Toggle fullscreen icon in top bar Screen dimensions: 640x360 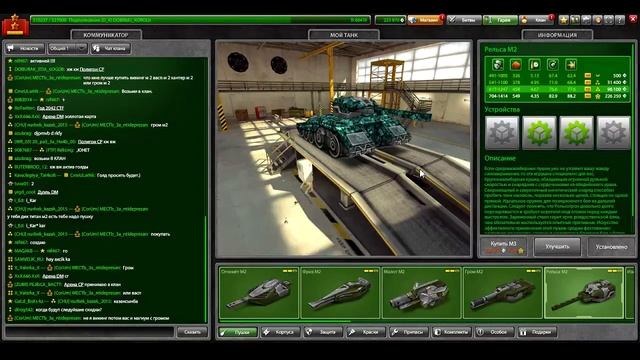click(609, 20)
